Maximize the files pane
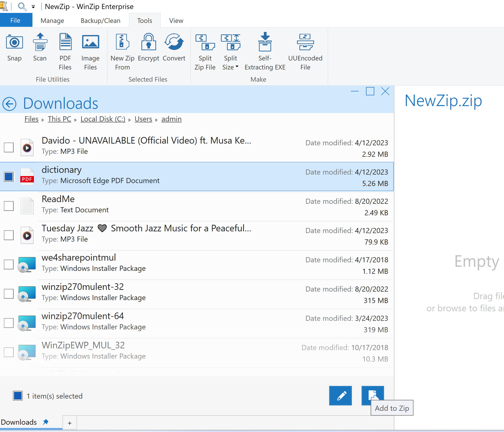504x432 pixels. pyautogui.click(x=370, y=91)
